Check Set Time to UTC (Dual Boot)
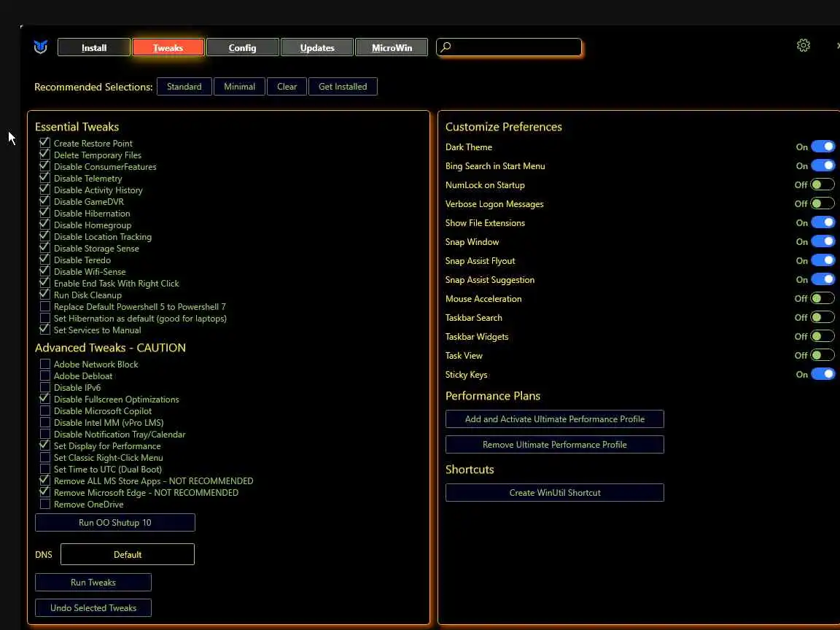The image size is (840, 630). point(45,470)
